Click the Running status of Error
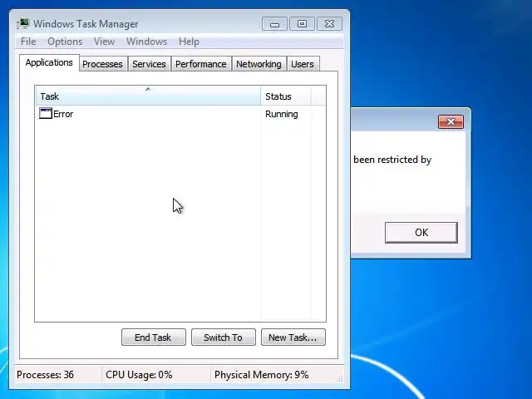This screenshot has height=399, width=532. 282,114
